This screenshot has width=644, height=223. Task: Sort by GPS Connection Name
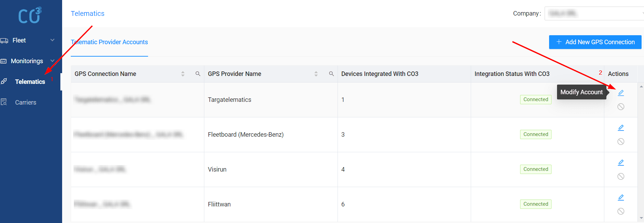(183, 74)
